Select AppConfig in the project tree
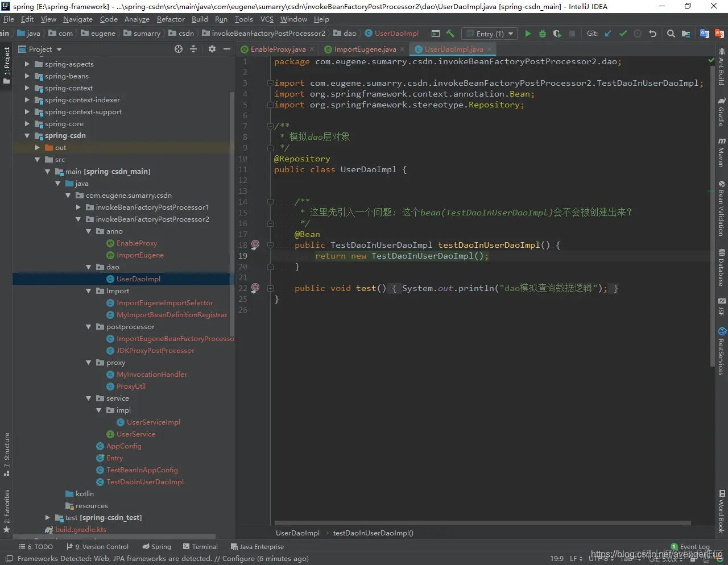Screen dimensions: 728x565 [123, 446]
